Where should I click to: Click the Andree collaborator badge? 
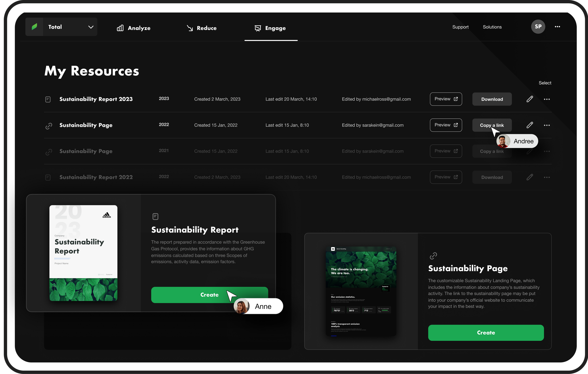coord(517,141)
